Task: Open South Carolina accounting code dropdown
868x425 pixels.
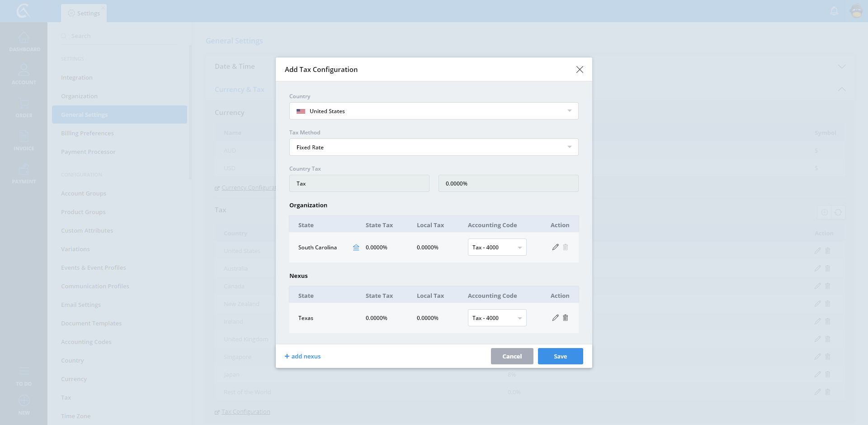Action: (x=497, y=247)
